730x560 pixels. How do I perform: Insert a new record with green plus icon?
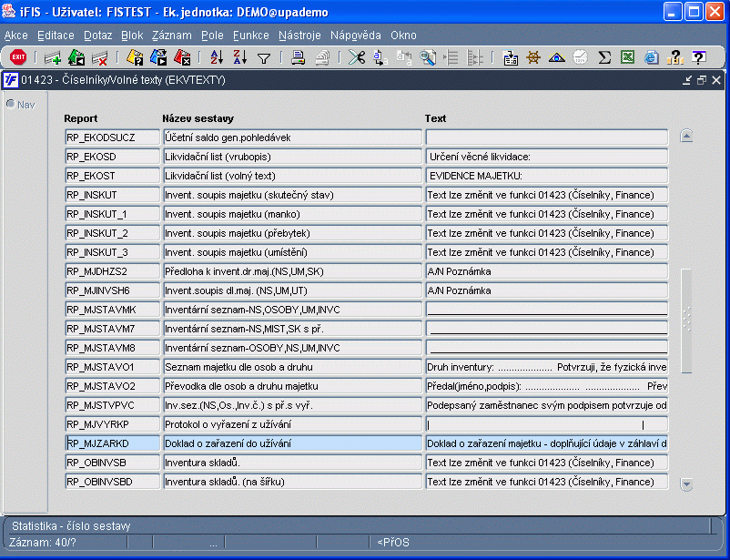click(53, 58)
